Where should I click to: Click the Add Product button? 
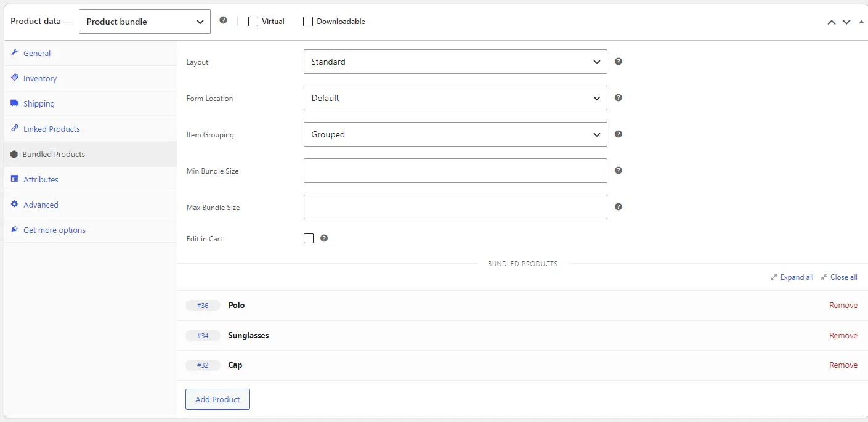click(x=217, y=399)
